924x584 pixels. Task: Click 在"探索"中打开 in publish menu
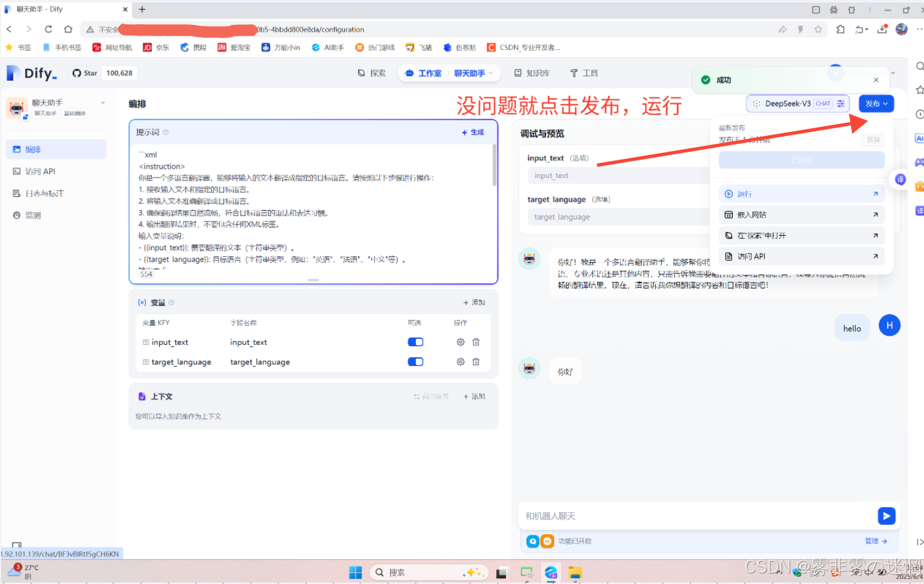(801, 235)
